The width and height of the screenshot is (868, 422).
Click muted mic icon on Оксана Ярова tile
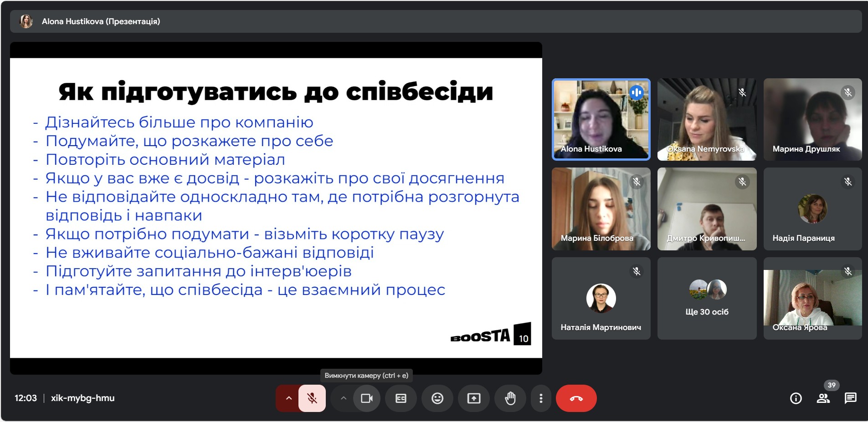[848, 271]
